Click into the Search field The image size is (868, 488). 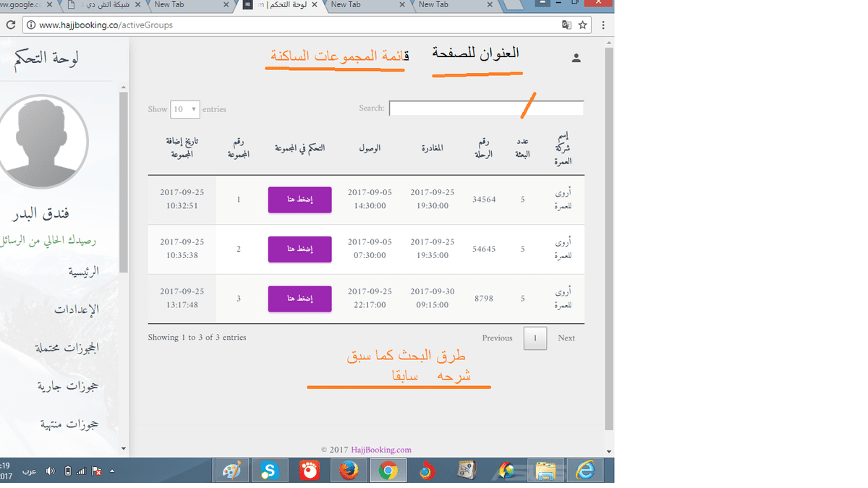(485, 108)
